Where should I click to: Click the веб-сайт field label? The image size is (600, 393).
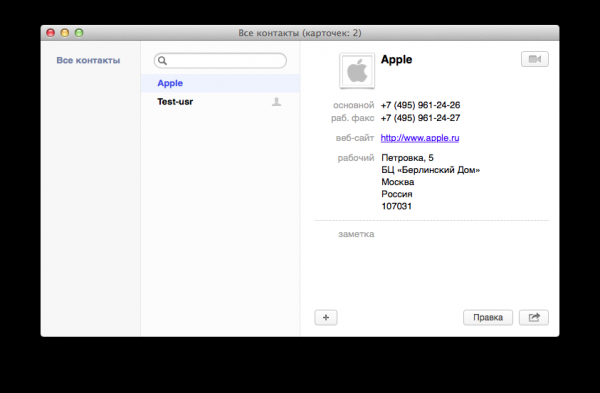pos(355,138)
